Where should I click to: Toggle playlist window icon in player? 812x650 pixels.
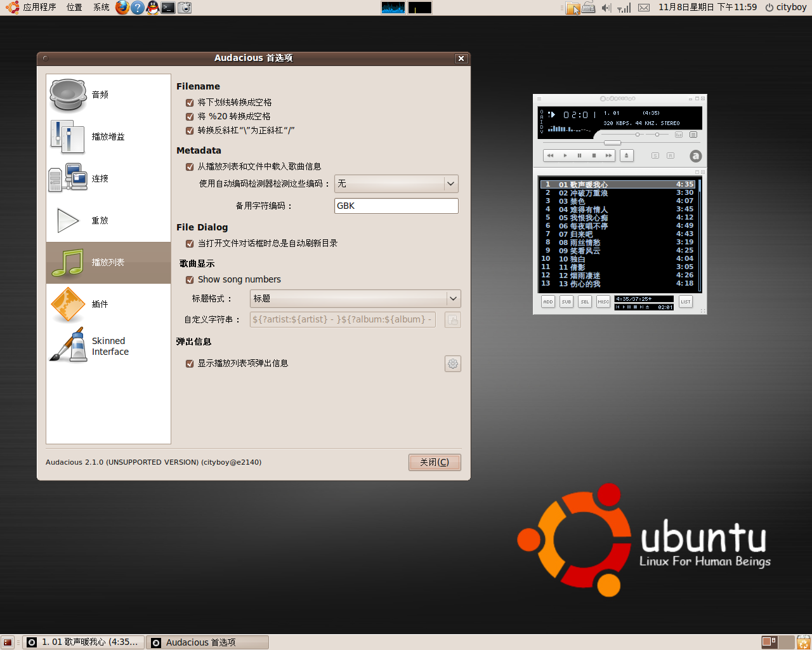693,135
